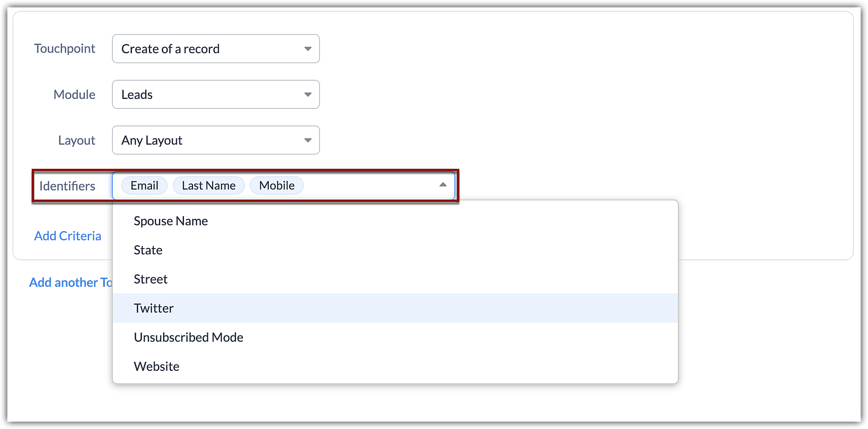868x429 pixels.
Task: Click the Any Layout selection field
Action: (216, 141)
